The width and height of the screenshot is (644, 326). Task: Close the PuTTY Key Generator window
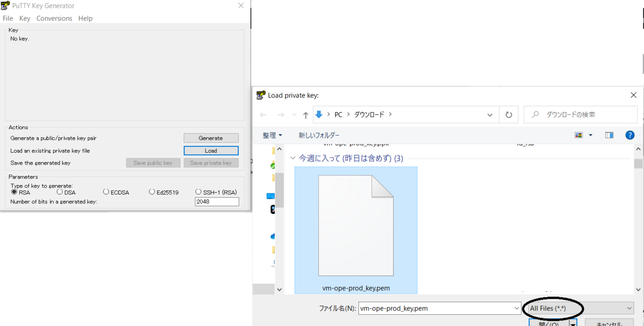[x=240, y=5]
